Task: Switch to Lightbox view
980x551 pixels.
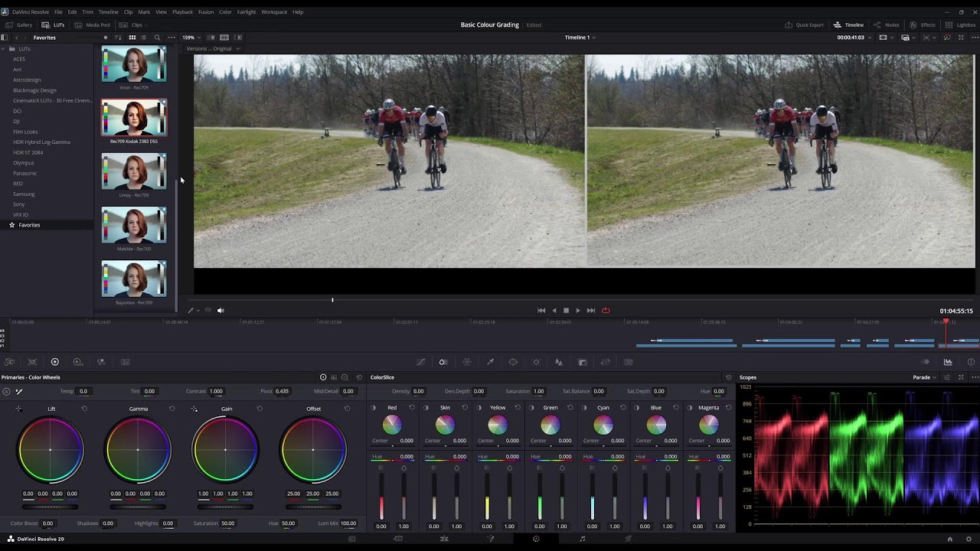Action: point(960,24)
